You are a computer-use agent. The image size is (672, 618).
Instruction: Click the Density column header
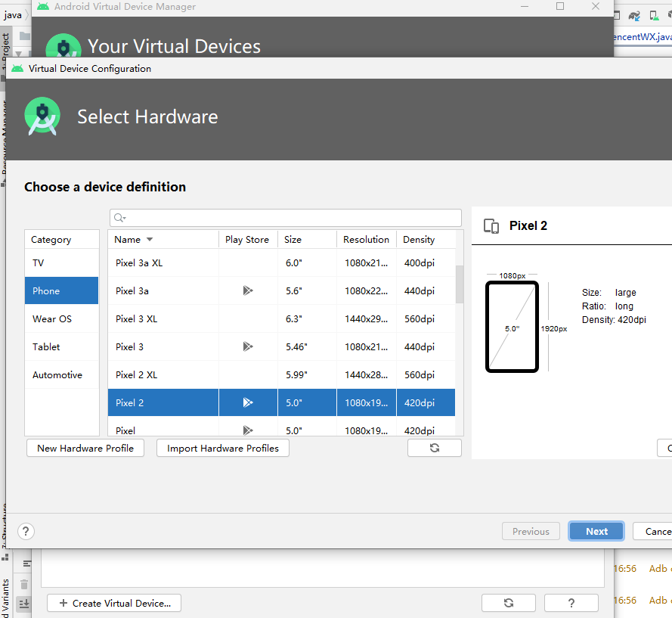coord(426,239)
